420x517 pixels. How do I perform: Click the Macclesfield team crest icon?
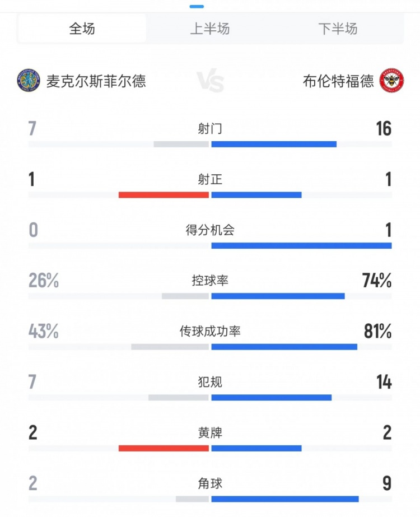(28, 81)
